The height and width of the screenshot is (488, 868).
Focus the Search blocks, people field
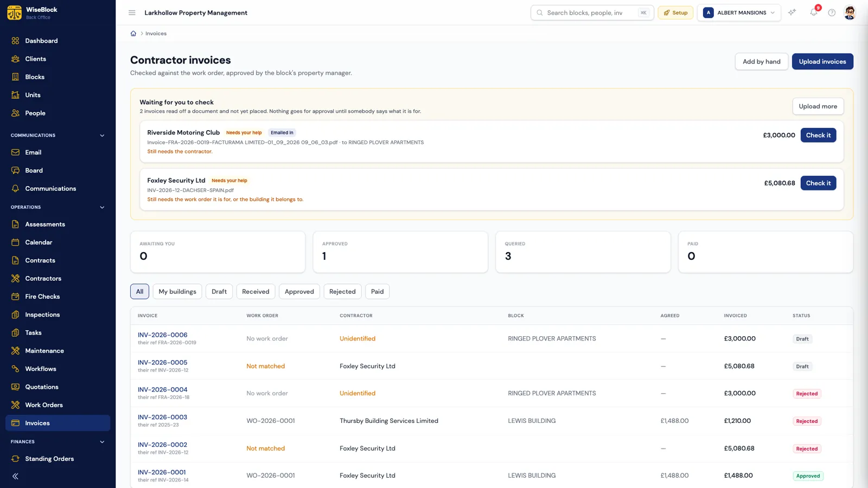click(x=592, y=12)
